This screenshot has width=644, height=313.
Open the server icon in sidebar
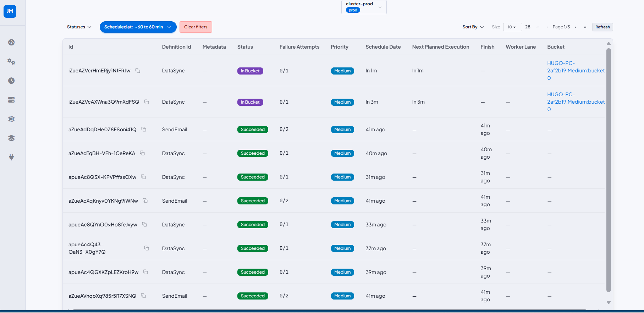[11, 100]
